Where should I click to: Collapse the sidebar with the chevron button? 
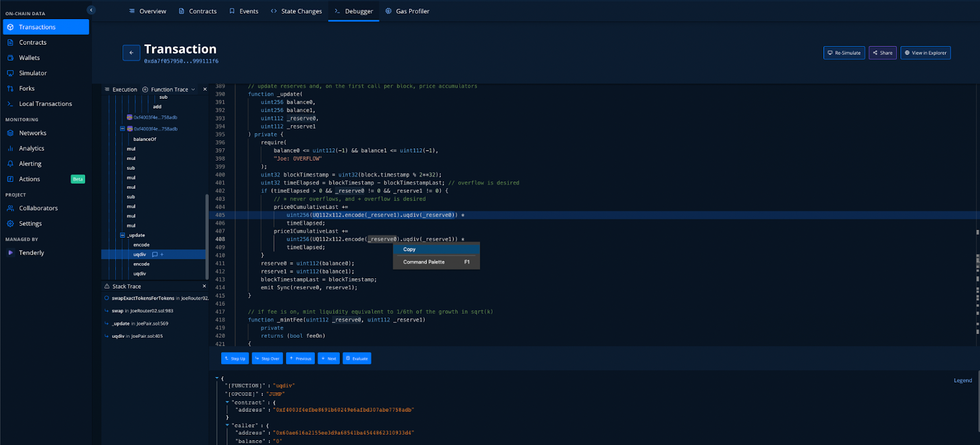pyautogui.click(x=91, y=10)
